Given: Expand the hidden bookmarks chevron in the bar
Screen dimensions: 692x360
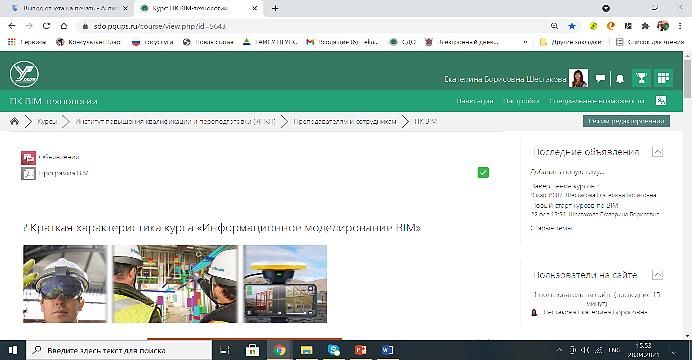Looking at the screenshot, I should pos(525,42).
